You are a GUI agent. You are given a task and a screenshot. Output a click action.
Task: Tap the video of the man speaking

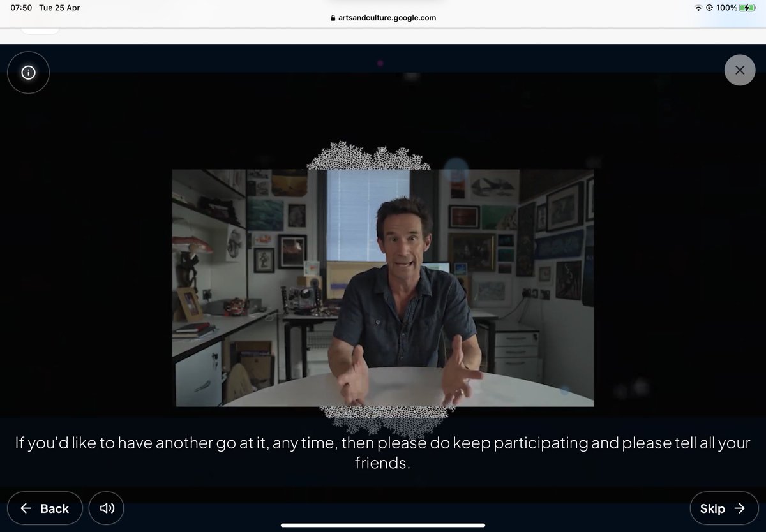(383, 288)
